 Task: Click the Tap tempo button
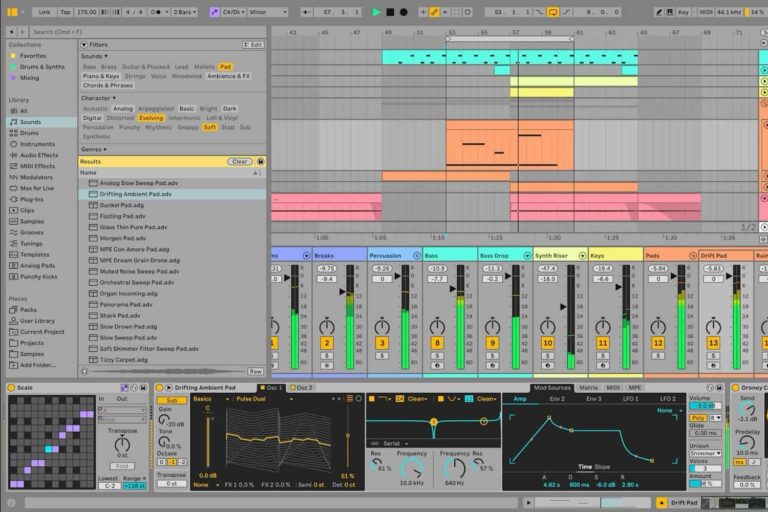tap(65, 12)
